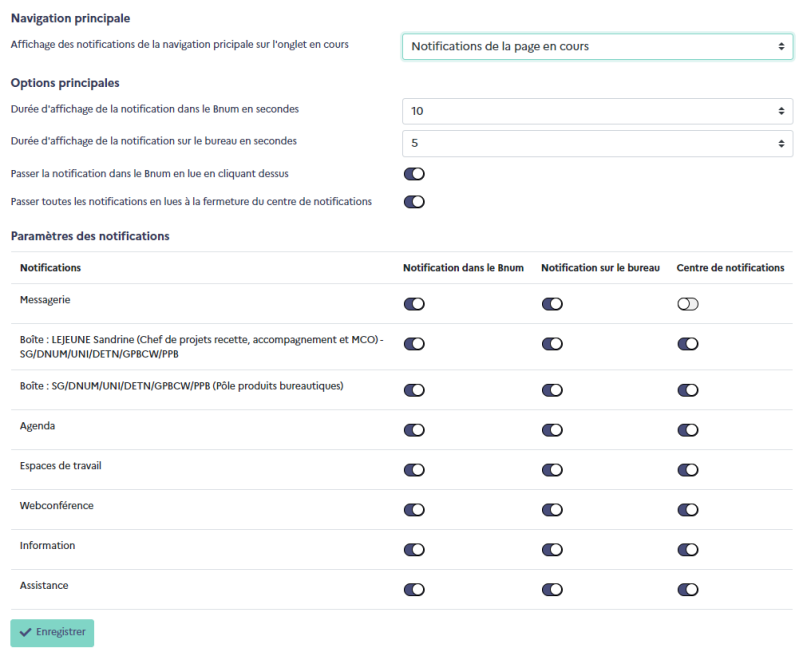
Task: Click the Enregistrer save button
Action: [x=52, y=633]
